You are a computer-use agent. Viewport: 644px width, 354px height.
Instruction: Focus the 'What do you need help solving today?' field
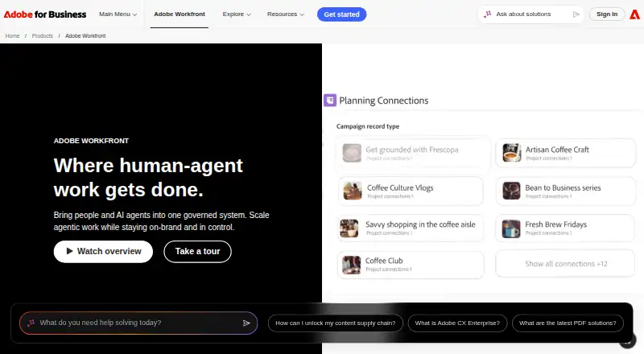138,323
